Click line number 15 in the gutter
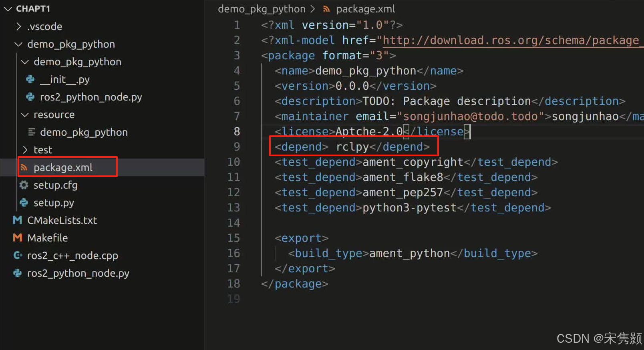The height and width of the screenshot is (350, 644). (x=233, y=238)
